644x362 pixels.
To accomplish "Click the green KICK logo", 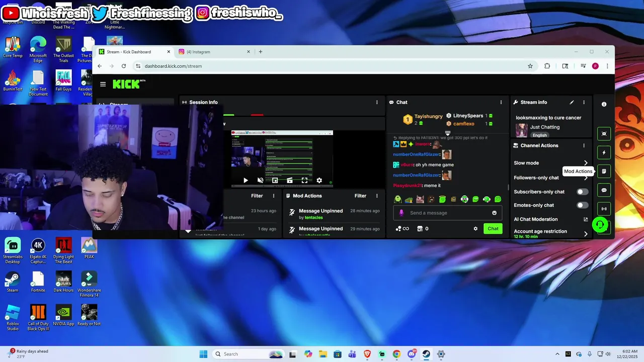I will point(126,84).
